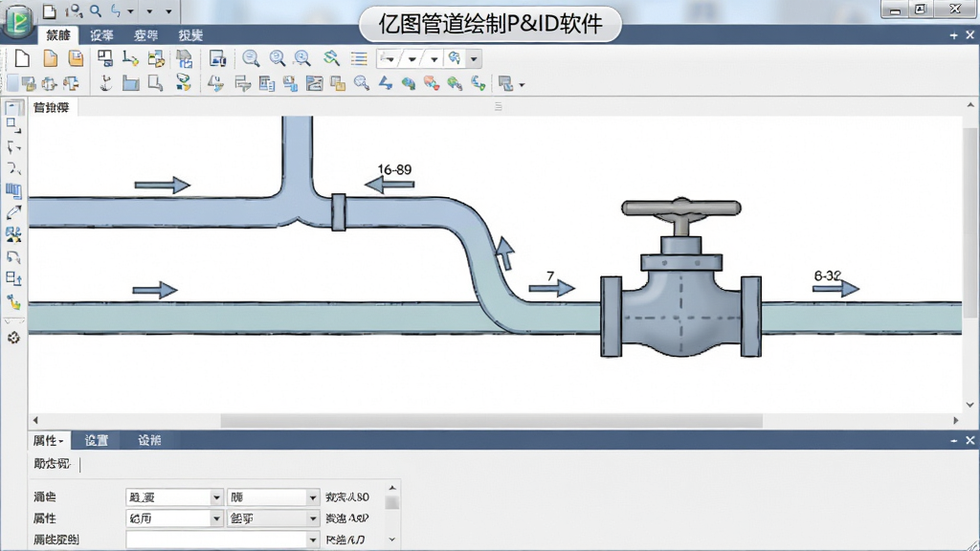Click the orange document open icon
The width and height of the screenshot is (980, 551).
[50, 58]
